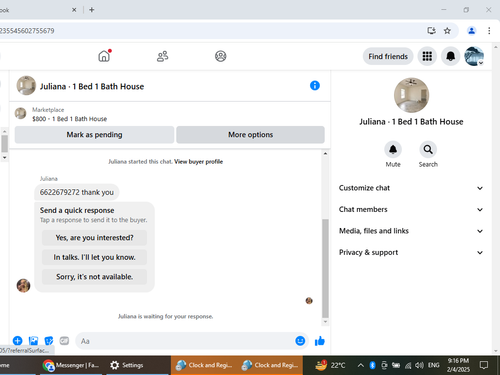Open the Chrome profile icon
The height and width of the screenshot is (375, 500).
tap(471, 31)
